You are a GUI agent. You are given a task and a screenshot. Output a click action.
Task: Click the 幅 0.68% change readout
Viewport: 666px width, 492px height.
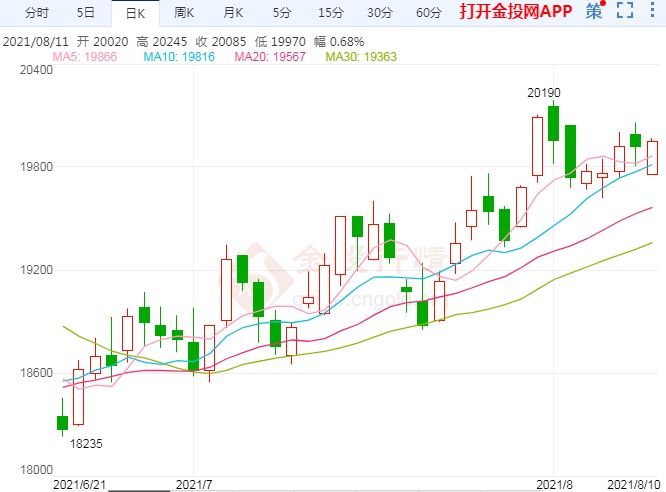(x=339, y=42)
